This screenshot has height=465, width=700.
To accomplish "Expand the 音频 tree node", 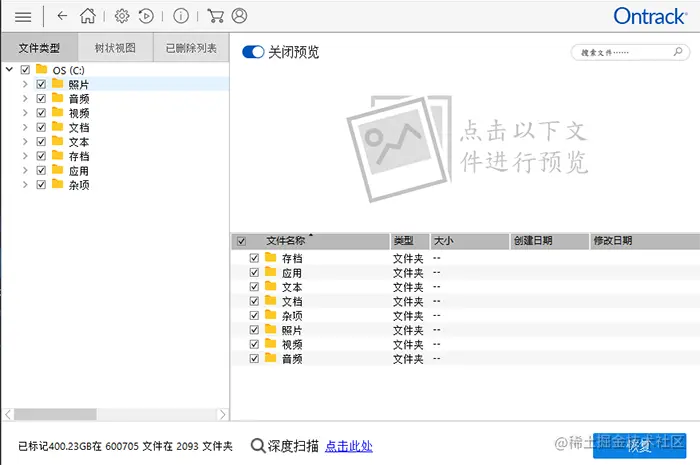I will click(x=25, y=98).
